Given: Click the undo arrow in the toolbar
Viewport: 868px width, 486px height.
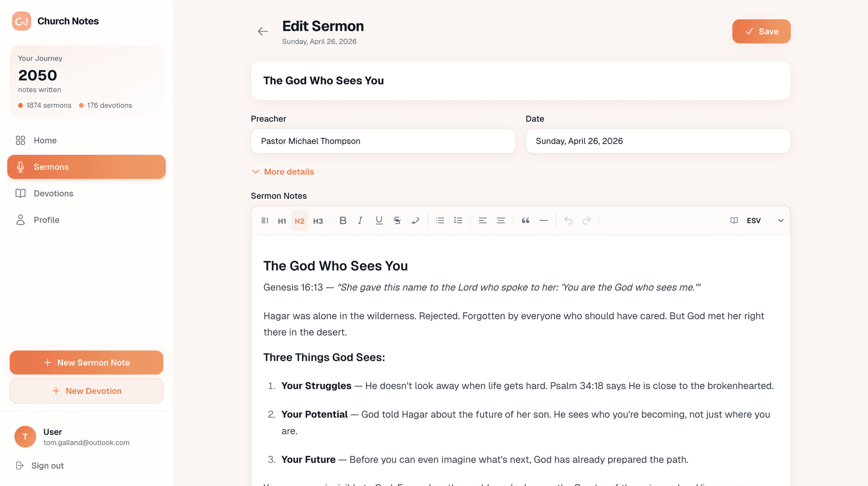Looking at the screenshot, I should (568, 220).
